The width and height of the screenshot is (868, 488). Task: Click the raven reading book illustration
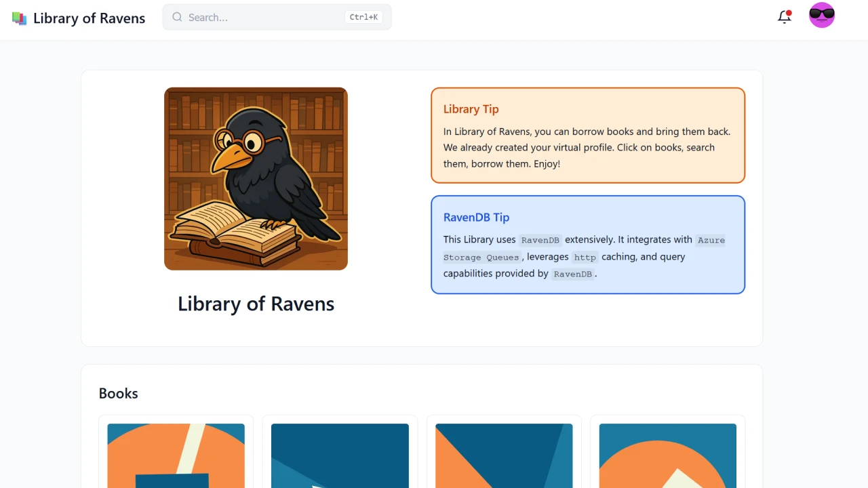point(256,179)
